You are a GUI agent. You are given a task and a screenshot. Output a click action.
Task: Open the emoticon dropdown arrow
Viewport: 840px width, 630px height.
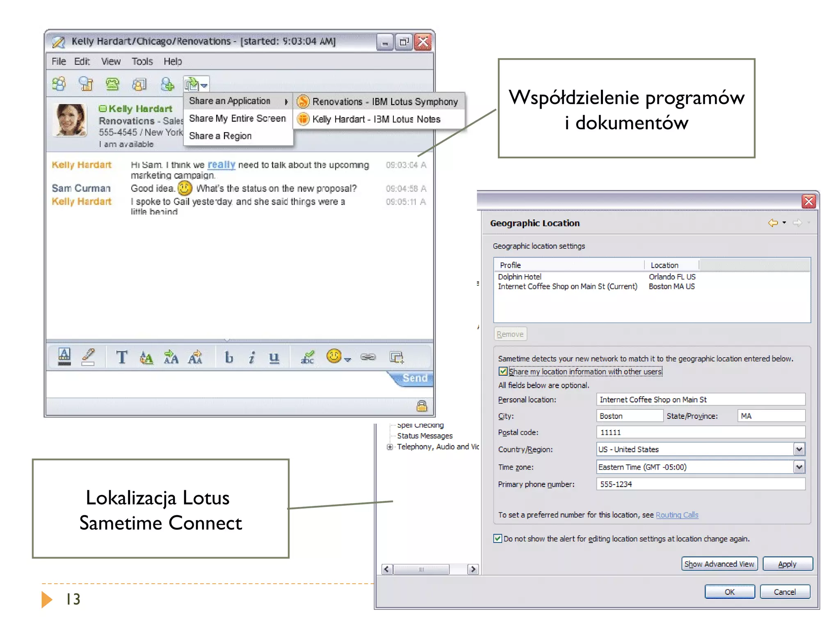pos(348,359)
